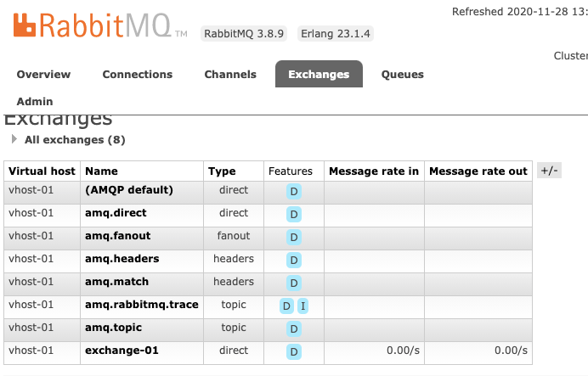Click the D badge for (AMQP default)
Screen dimensions: 588x376
point(294,191)
